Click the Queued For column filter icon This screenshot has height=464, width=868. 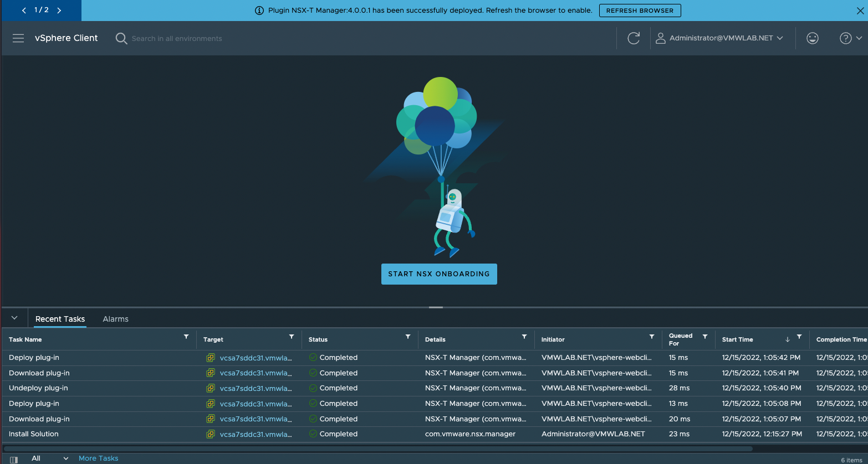(705, 337)
